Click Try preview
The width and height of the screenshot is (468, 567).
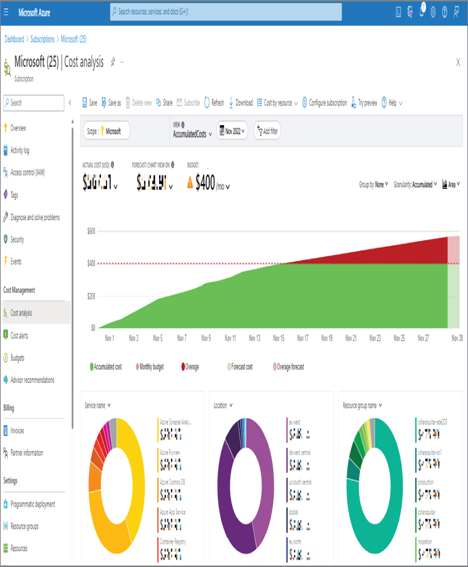coord(364,103)
